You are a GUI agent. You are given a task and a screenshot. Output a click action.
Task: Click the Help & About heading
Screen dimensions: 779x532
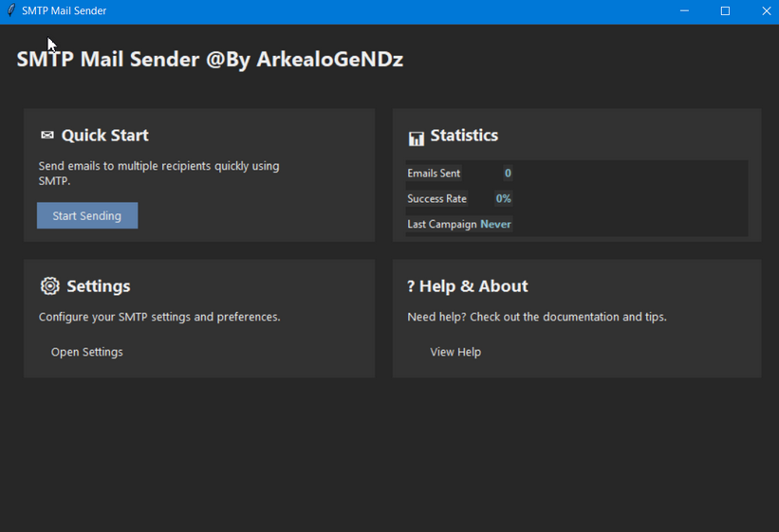point(474,286)
